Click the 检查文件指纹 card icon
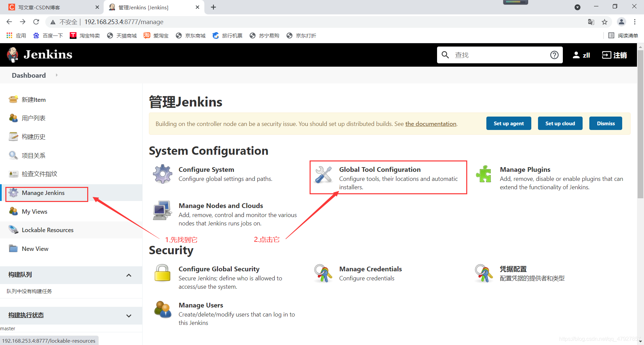Image resolution: width=644 pixels, height=345 pixels. pyautogui.click(x=13, y=174)
